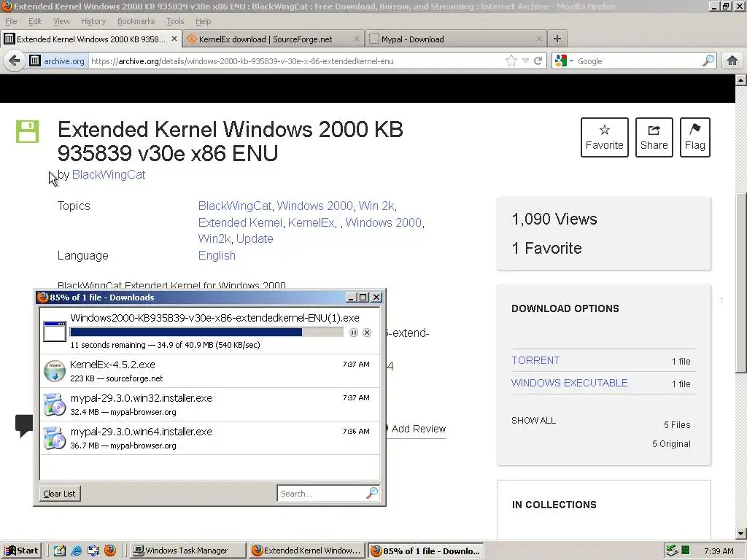Click the English language link
This screenshot has width=747, height=560.
click(x=217, y=256)
